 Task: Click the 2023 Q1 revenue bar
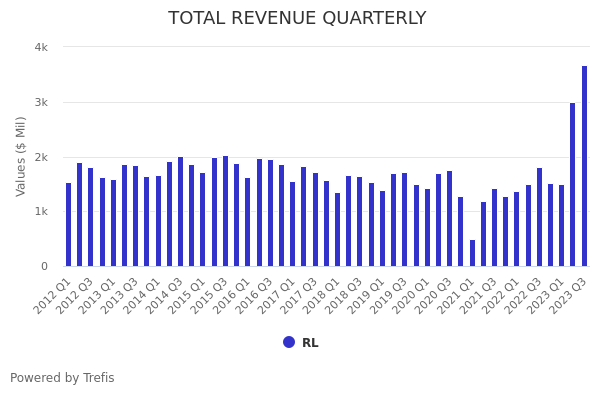pos(562,226)
